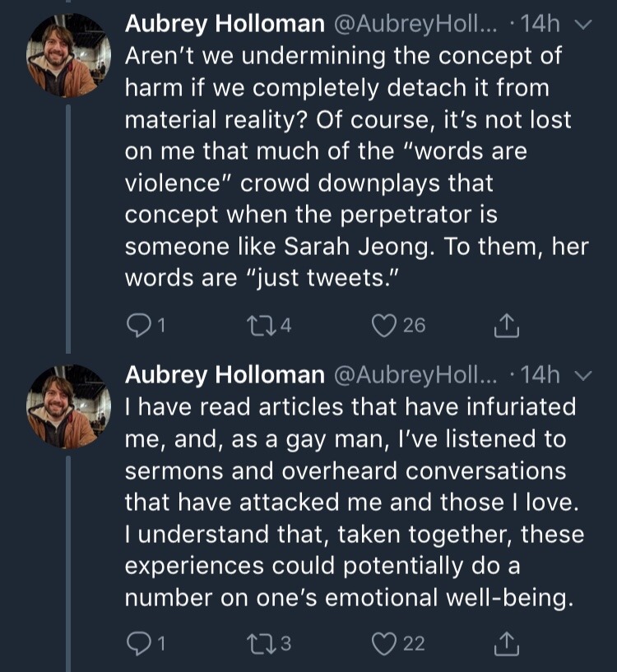Viewport: 617px width, 672px height.
Task: Click the Aubrey Holloman name on the second tweet
Action: click(x=224, y=375)
